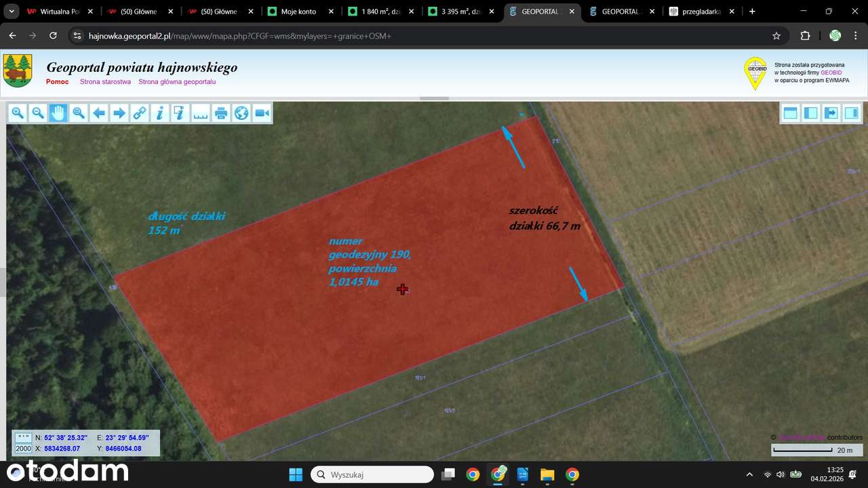The image size is (868, 488).
Task: Click the map print icon
Action: pos(221,113)
